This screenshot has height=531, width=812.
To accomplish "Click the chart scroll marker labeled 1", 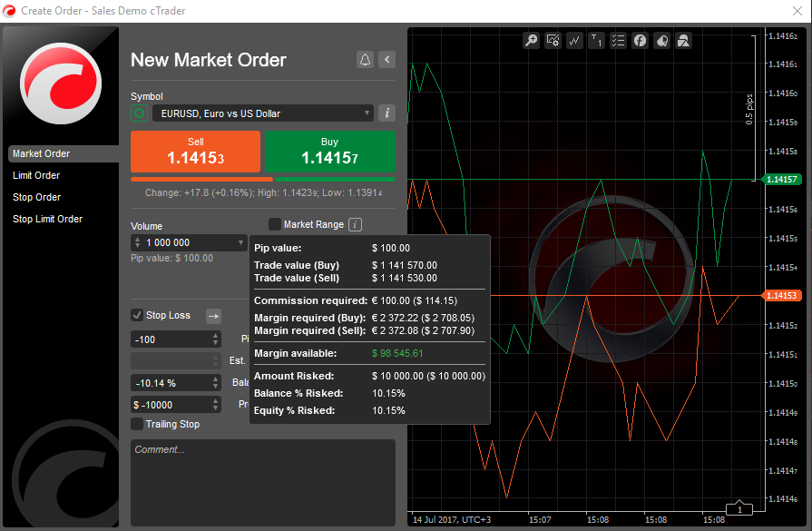I will point(739,510).
